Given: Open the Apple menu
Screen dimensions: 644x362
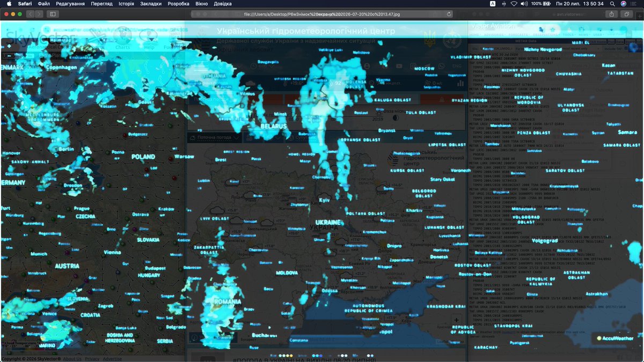Looking at the screenshot, I should [x=9, y=4].
